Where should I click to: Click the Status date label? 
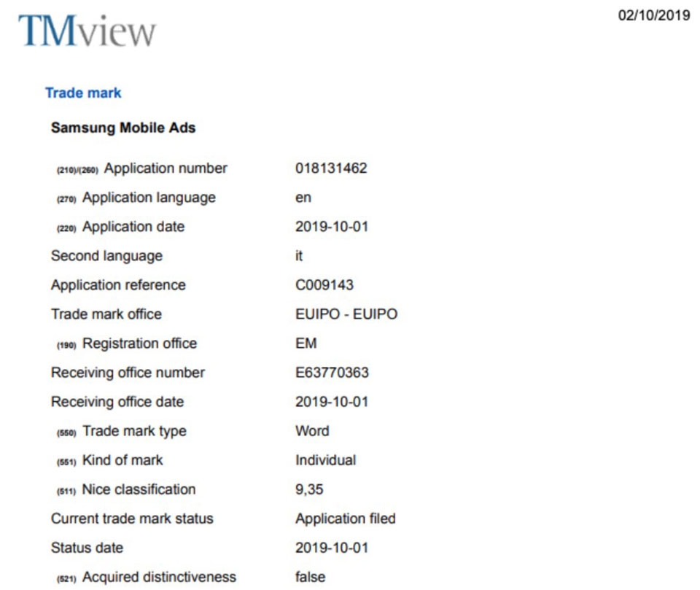click(x=87, y=548)
